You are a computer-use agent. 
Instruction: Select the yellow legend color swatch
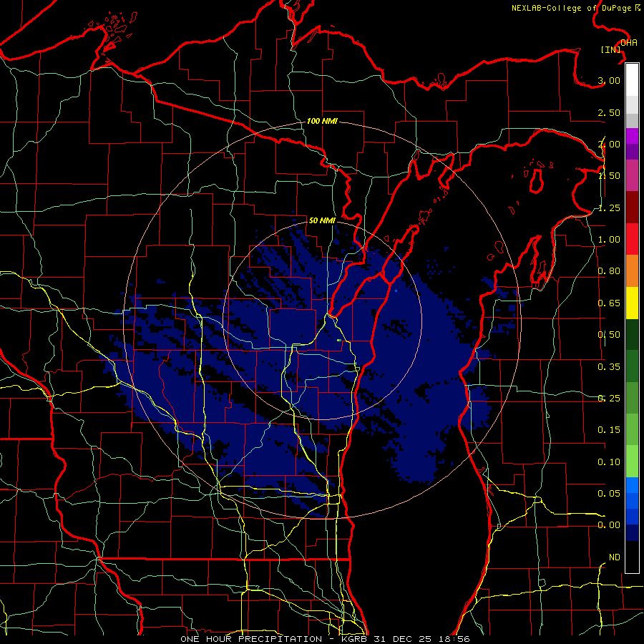(632, 303)
